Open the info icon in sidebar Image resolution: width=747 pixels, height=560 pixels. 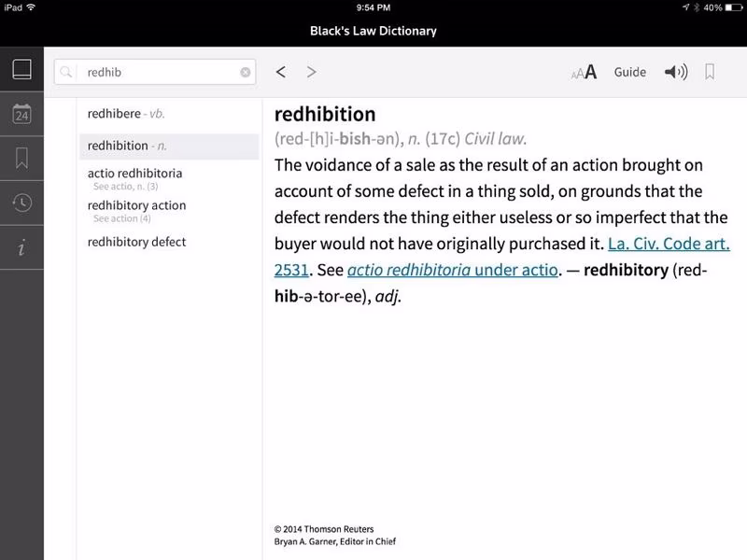click(x=21, y=247)
